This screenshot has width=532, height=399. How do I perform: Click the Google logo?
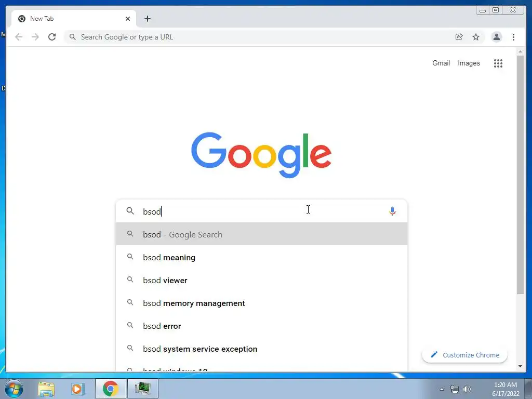click(x=261, y=155)
